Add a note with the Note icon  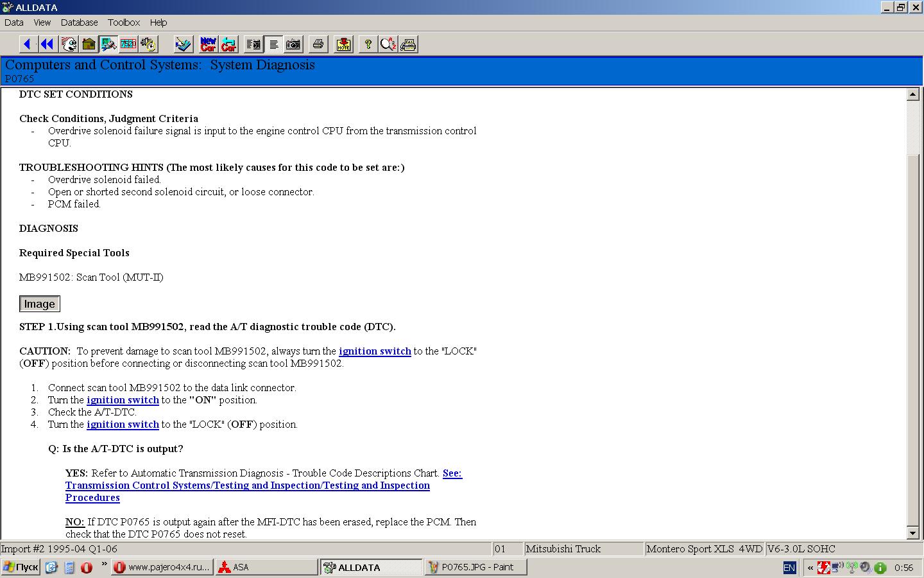coord(343,44)
